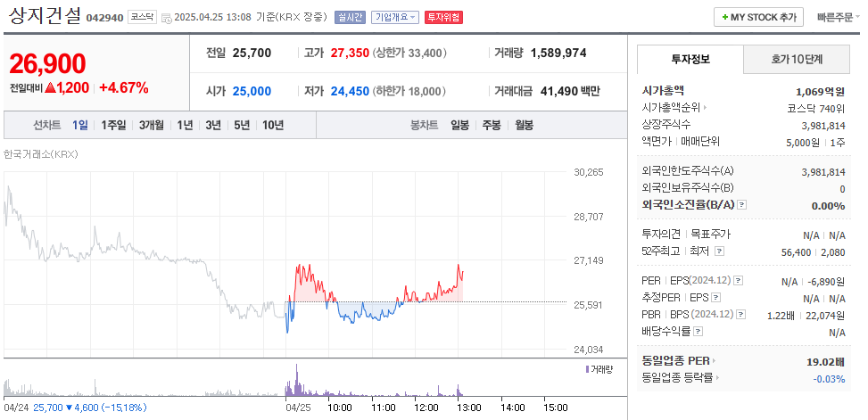
Task: Click the calendar icon beside the timestamp
Action: [167, 18]
